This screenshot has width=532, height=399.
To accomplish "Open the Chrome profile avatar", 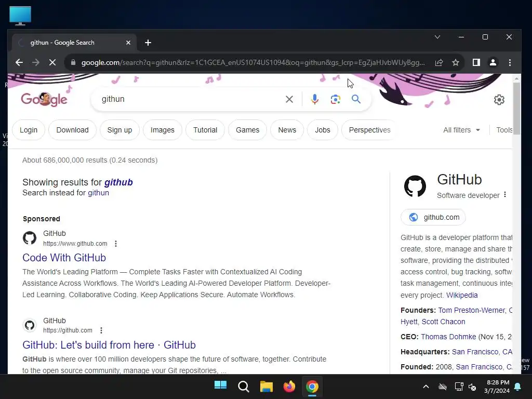I will pos(493,62).
